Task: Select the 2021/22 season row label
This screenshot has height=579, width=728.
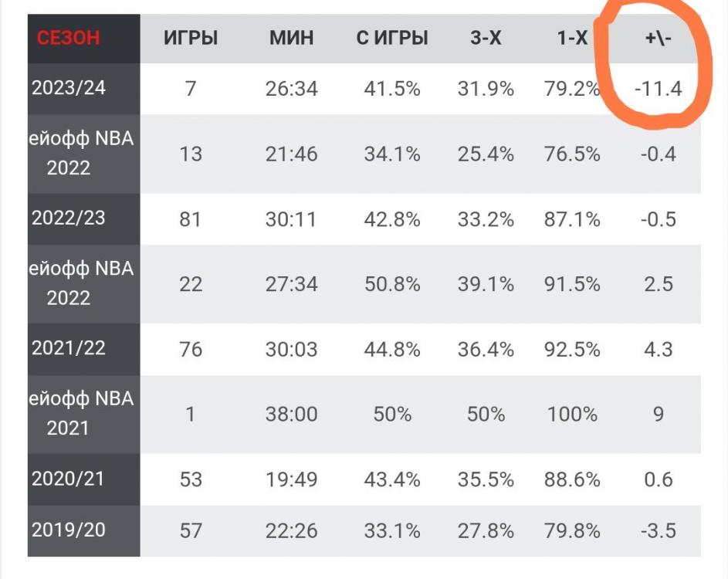Action: point(69,348)
